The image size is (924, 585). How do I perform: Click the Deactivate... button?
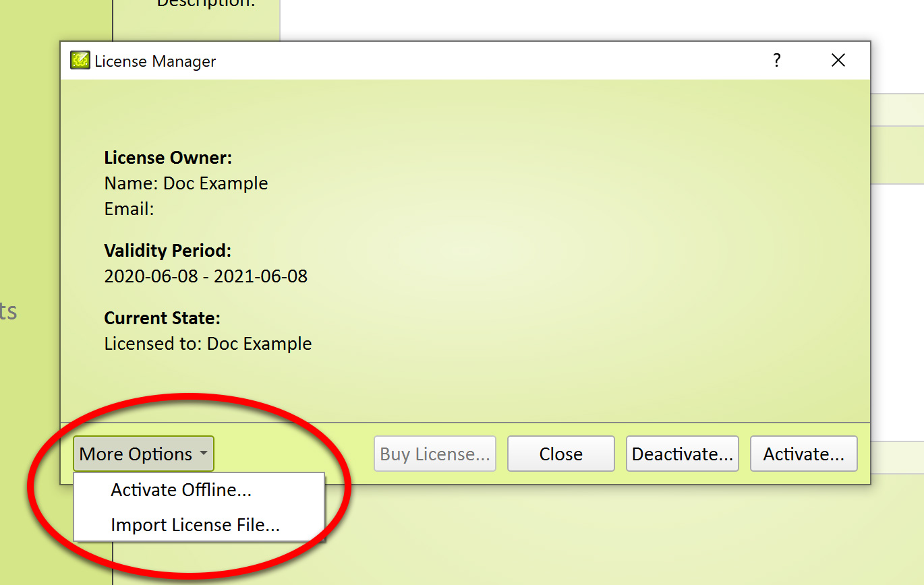[x=682, y=454]
